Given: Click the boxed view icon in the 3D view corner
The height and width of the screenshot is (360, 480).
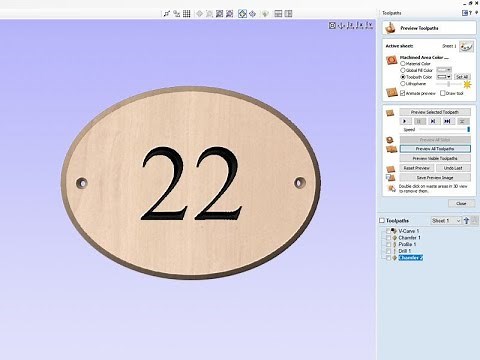Looking at the screenshot, I should pos(332,25).
